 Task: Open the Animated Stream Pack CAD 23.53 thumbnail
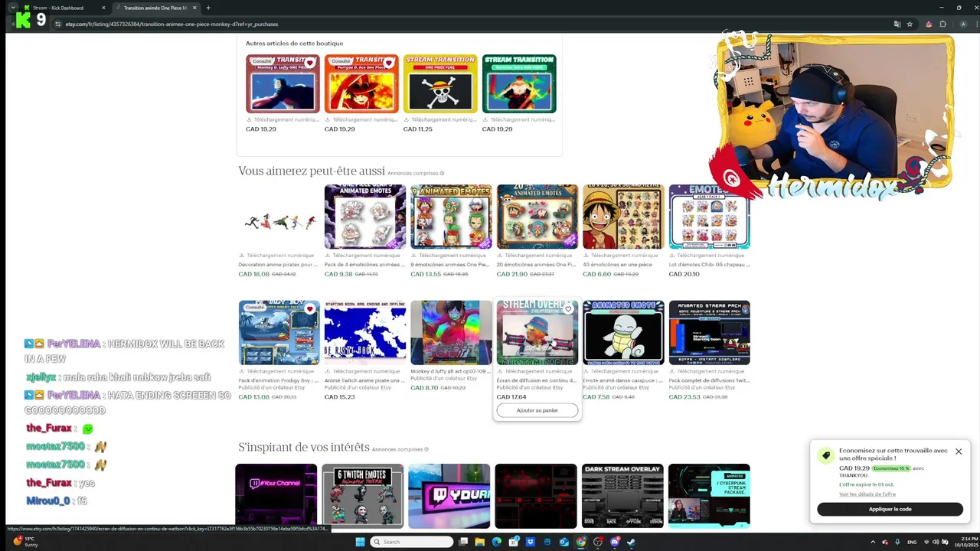click(710, 333)
